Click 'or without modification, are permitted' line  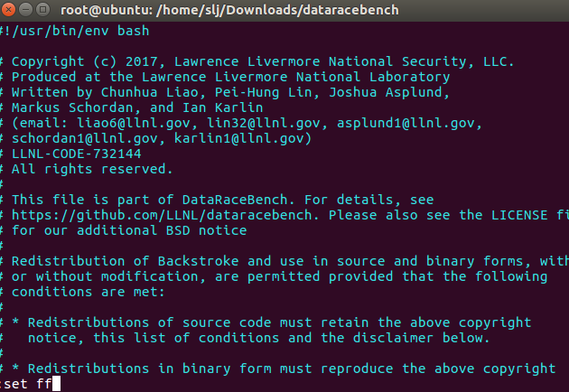pyautogui.click(x=274, y=276)
